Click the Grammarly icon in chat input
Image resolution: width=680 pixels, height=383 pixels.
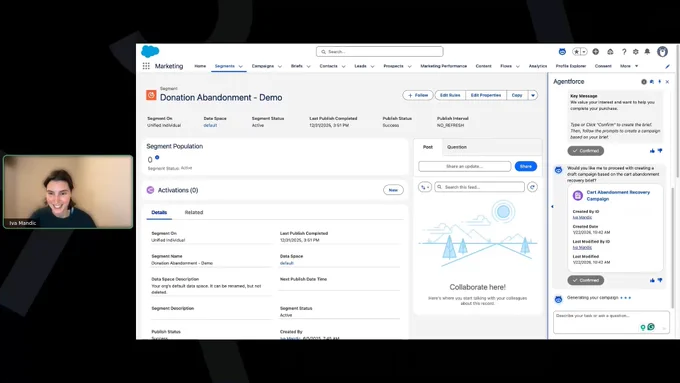tap(651, 327)
